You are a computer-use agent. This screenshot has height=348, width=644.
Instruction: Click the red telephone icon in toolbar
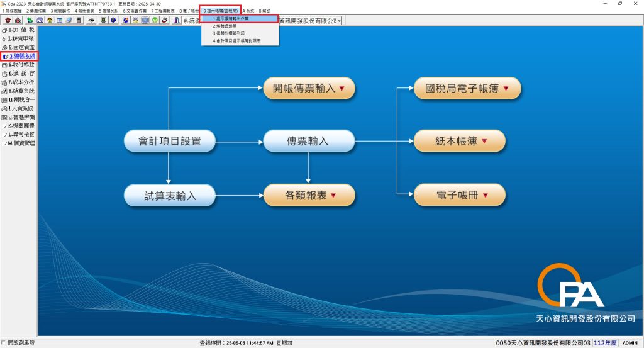(8, 20)
